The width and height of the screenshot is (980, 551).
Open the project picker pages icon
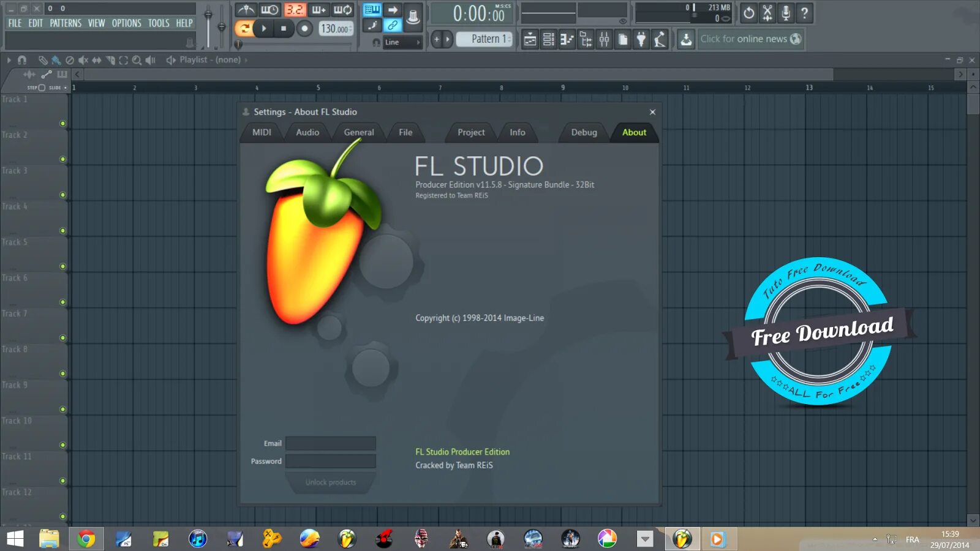click(623, 40)
